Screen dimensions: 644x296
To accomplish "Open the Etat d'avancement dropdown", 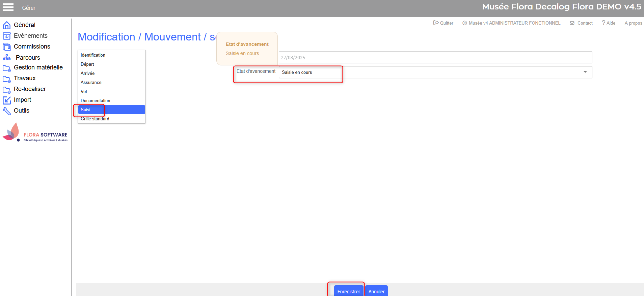I will click(x=435, y=72).
